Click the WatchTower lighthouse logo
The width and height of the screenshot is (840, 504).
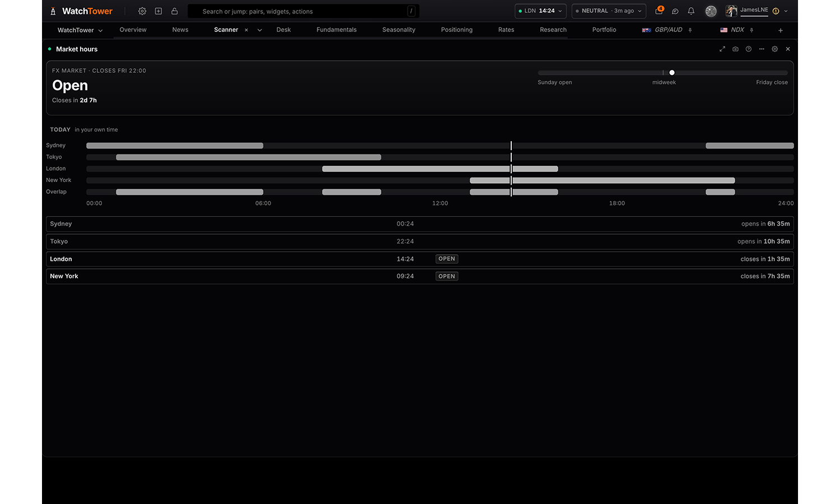pos(53,11)
